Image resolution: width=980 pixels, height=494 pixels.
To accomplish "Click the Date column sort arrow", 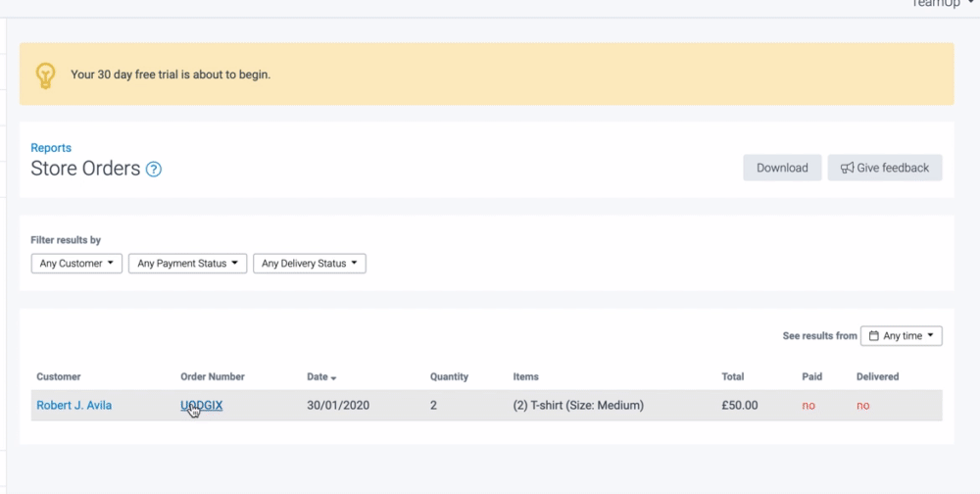I will point(334,377).
